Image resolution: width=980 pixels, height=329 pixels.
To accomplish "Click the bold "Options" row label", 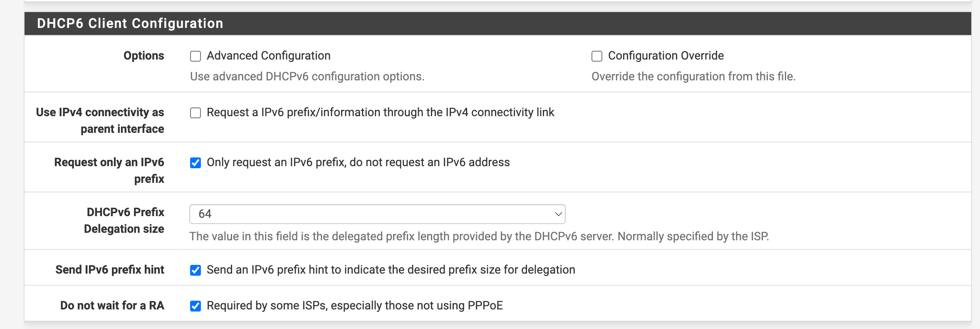I will [144, 56].
